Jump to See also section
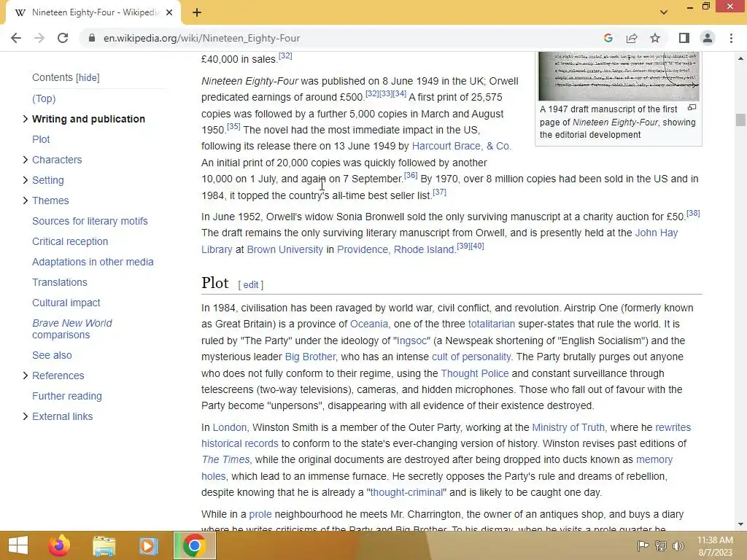Image resolution: width=747 pixels, height=560 pixels. (52, 355)
